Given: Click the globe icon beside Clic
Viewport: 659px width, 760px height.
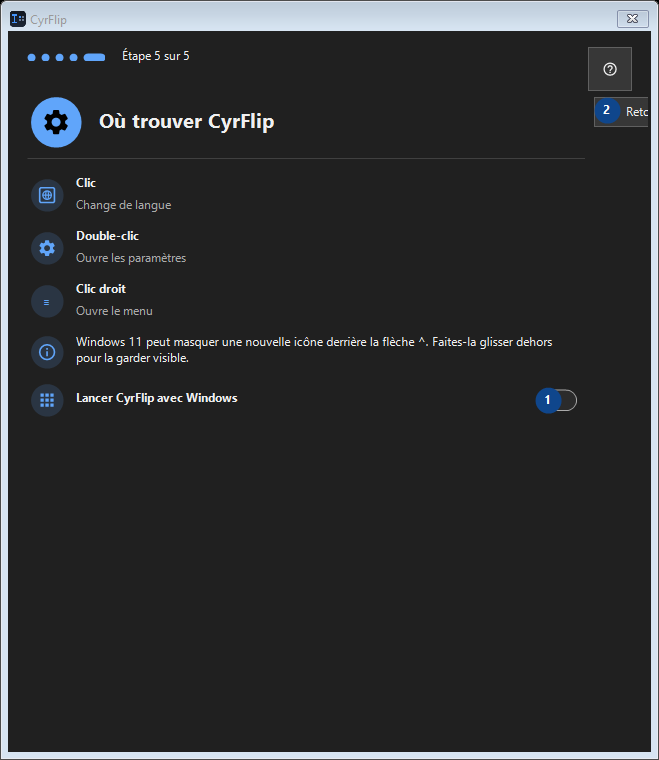Looking at the screenshot, I should pos(47,195).
